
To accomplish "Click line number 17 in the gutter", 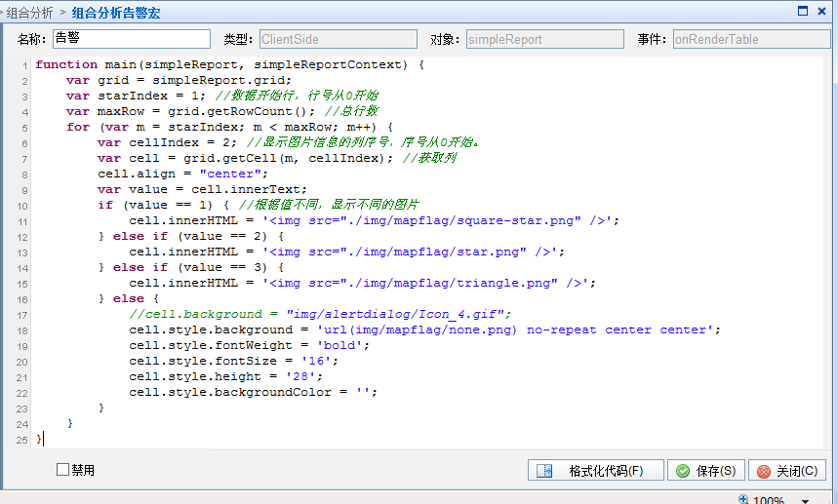I will point(21,316).
